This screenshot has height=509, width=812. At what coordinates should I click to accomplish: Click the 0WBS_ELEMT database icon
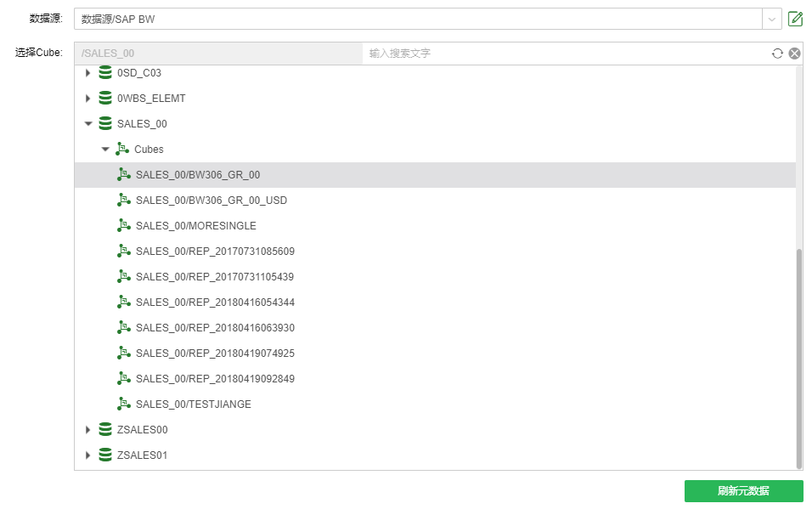pos(105,98)
